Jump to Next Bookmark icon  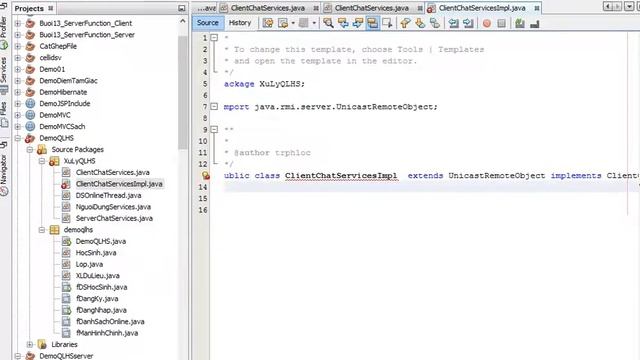click(x=420, y=23)
